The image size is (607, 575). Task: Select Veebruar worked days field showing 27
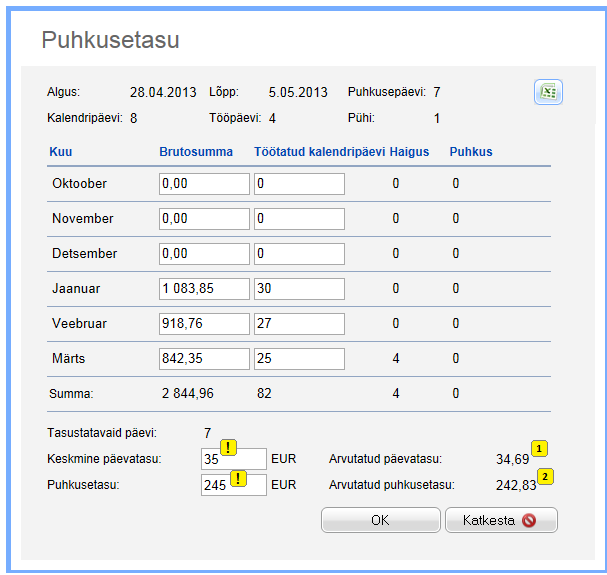point(299,324)
